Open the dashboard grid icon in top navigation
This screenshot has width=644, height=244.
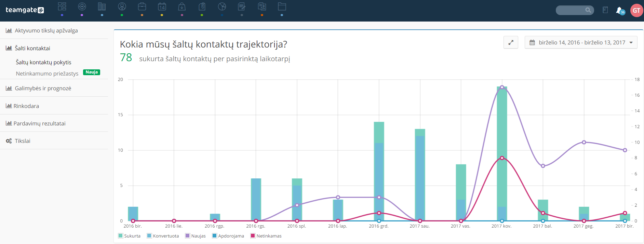[62, 6]
